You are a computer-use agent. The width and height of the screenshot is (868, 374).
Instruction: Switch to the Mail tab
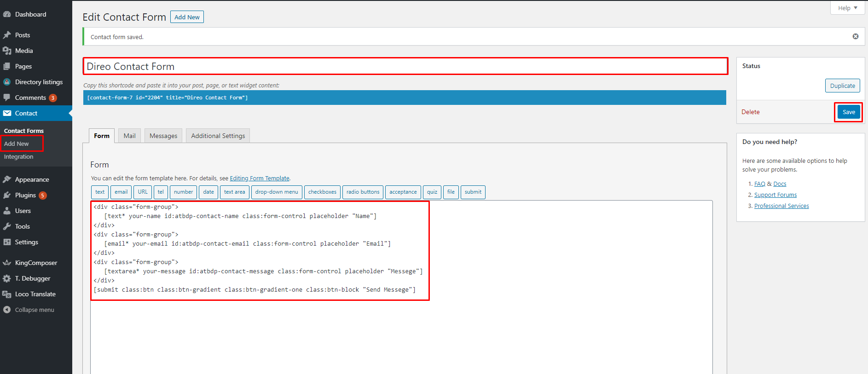click(x=129, y=136)
